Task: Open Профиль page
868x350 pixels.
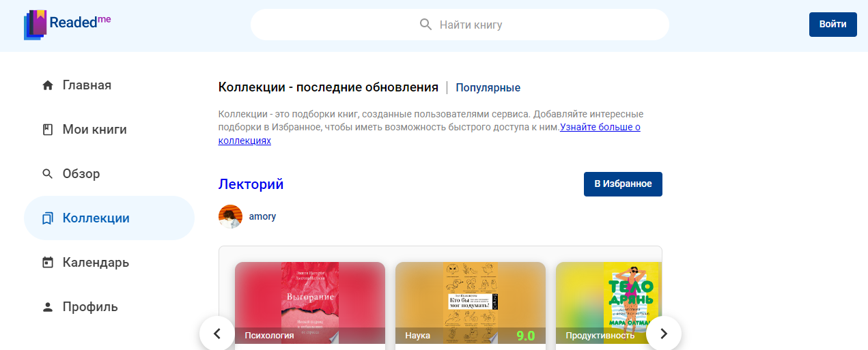Action: point(109,307)
